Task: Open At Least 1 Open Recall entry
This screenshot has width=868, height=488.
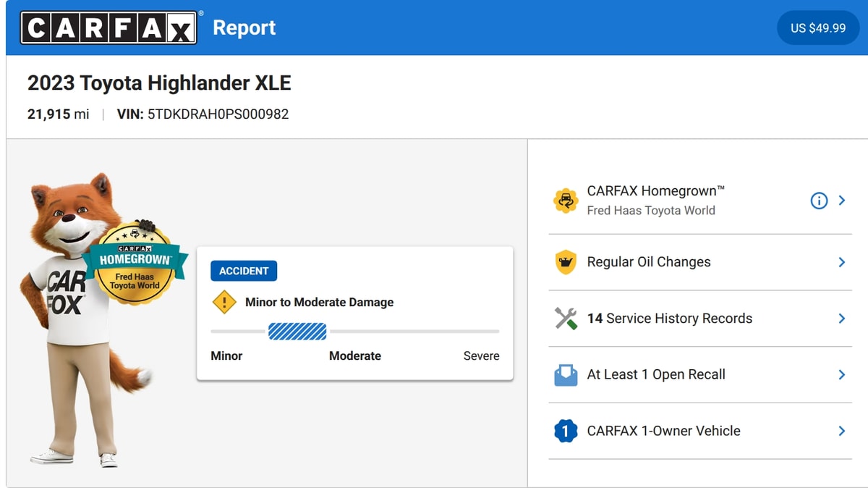Action: coord(700,375)
